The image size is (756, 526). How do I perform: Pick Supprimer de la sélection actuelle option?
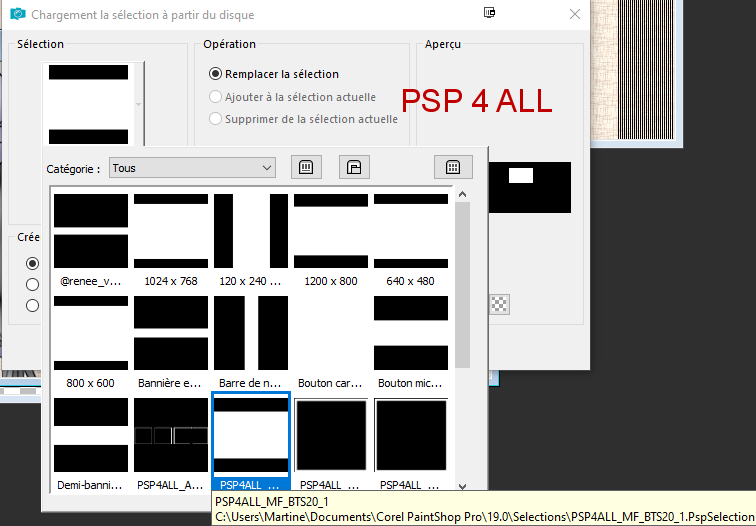215,119
